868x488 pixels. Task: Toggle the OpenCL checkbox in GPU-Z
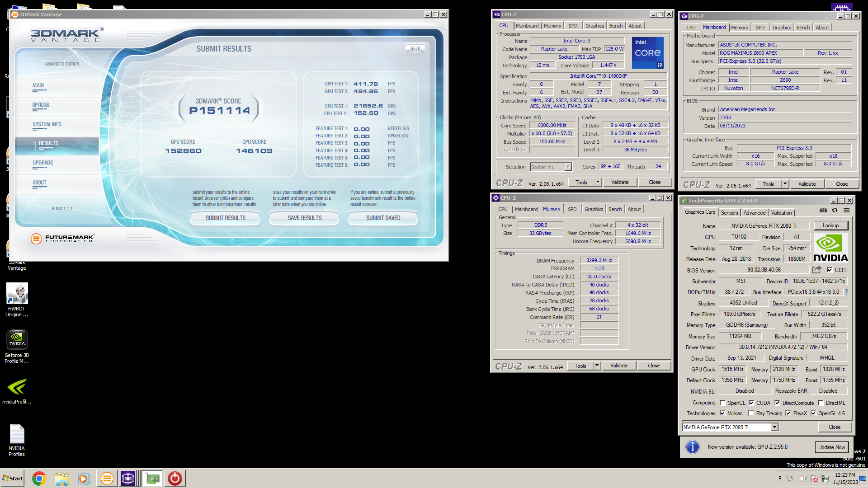[722, 403]
